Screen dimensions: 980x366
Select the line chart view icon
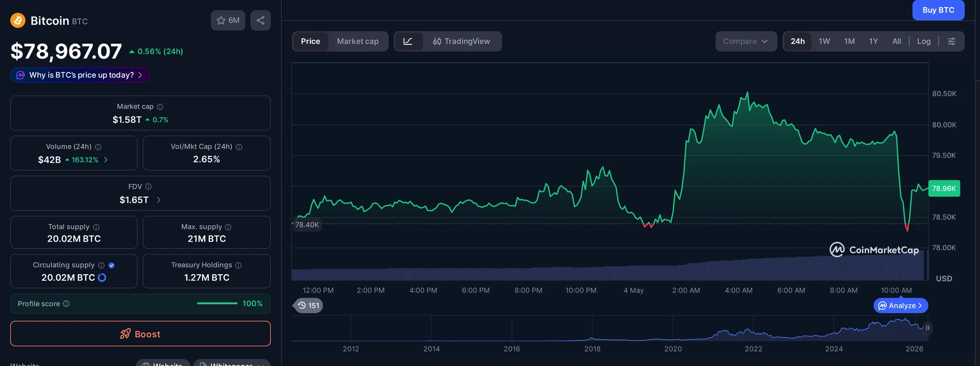pyautogui.click(x=408, y=41)
